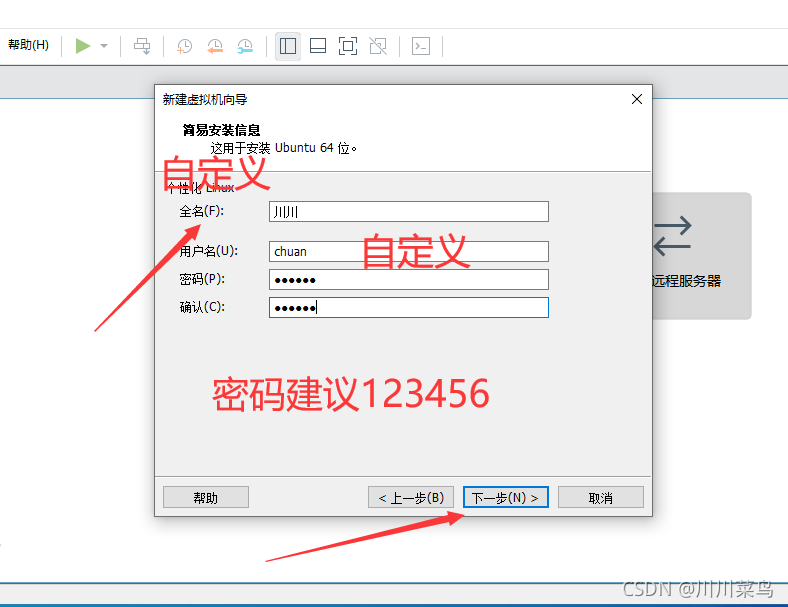Click the Unity mode toolbar icon

(x=378, y=46)
